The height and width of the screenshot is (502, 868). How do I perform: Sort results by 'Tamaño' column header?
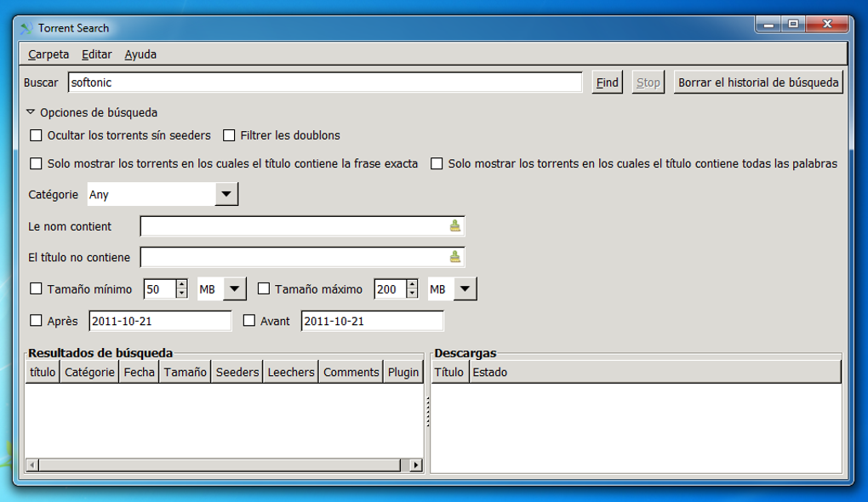pos(186,372)
